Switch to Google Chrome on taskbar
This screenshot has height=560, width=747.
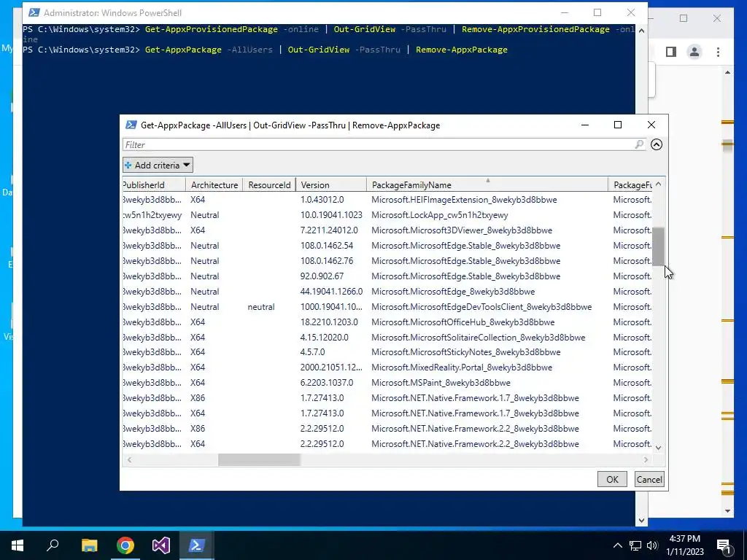point(125,545)
